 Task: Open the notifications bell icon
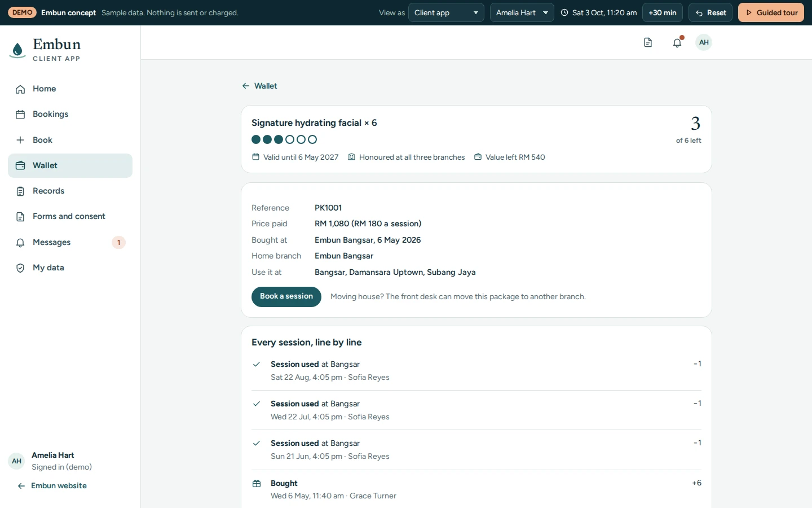(677, 42)
